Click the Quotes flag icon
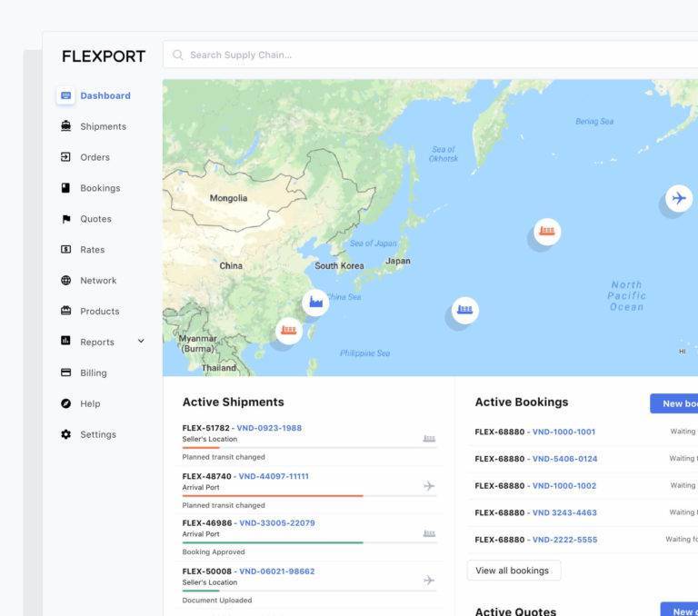The height and width of the screenshot is (616, 698). pyautogui.click(x=65, y=219)
